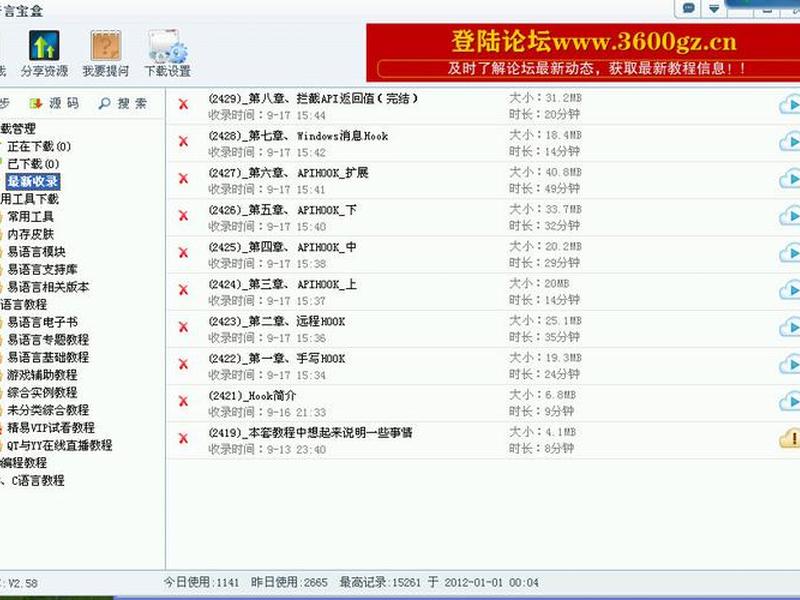Screen dimensions: 800x600
Task: Open the 综合实例教程 category
Action: coord(42,392)
